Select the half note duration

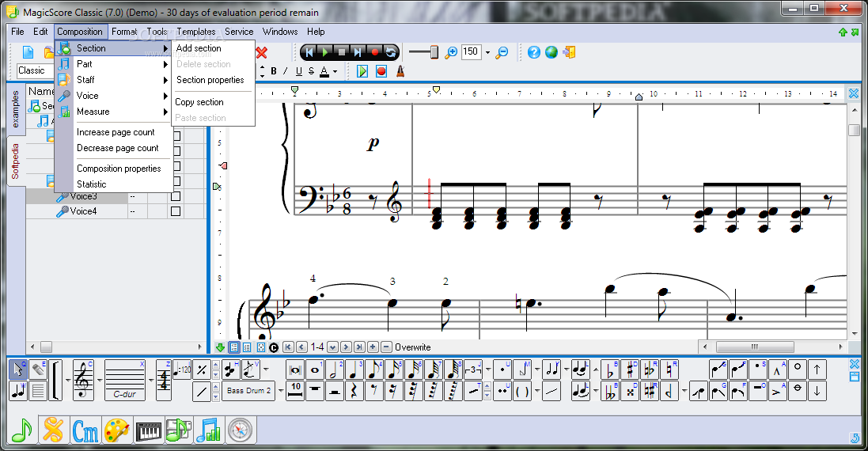(x=335, y=370)
